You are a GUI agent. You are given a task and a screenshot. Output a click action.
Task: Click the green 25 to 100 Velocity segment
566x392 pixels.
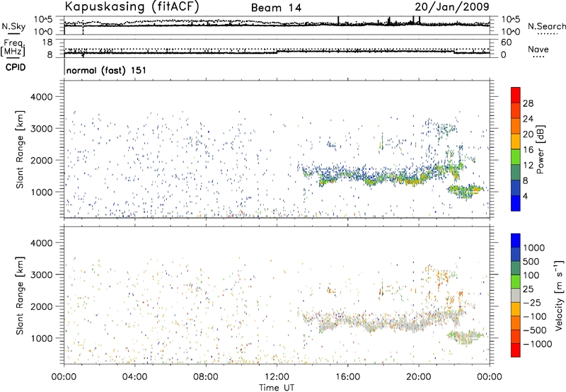[516, 282]
